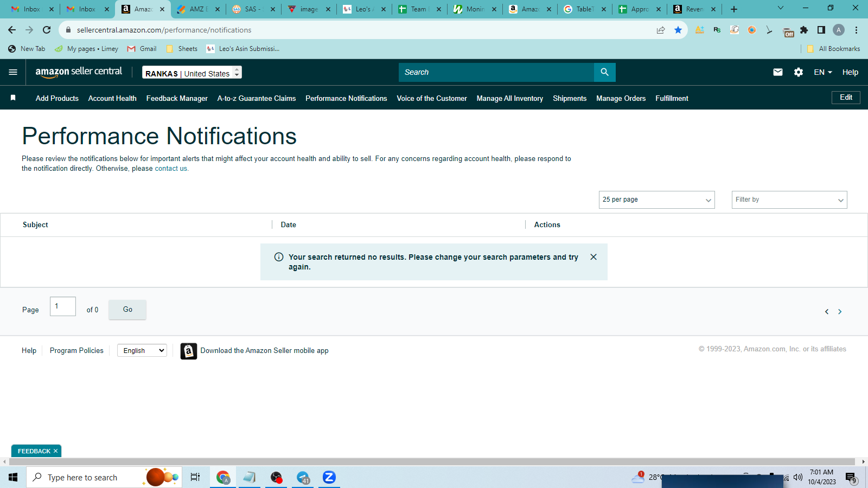Image resolution: width=868 pixels, height=488 pixels.
Task: Switch to the AMZ browser tab
Action: pyautogui.click(x=199, y=9)
